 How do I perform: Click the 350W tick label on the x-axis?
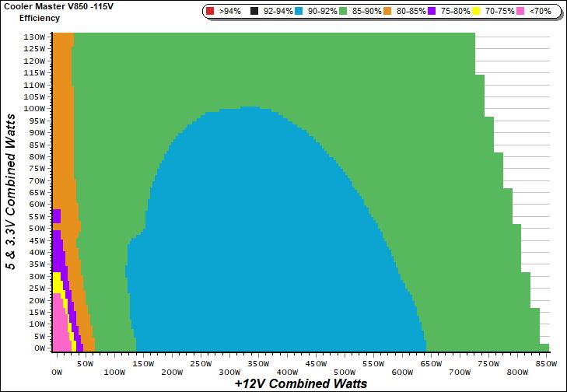click(259, 363)
